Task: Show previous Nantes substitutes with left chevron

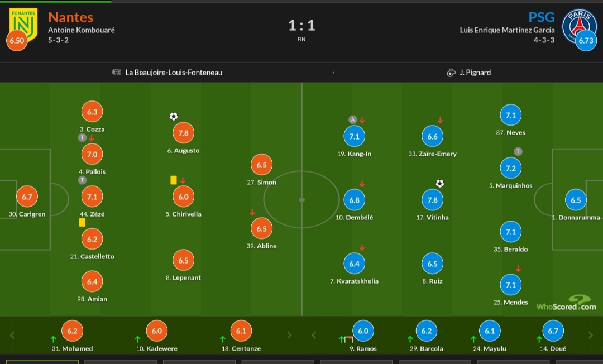Action: [x=12, y=335]
